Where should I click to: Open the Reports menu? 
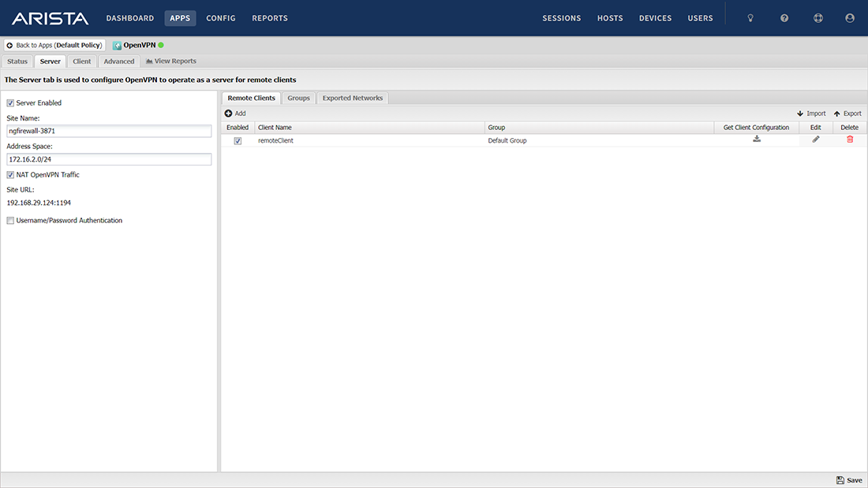click(270, 18)
